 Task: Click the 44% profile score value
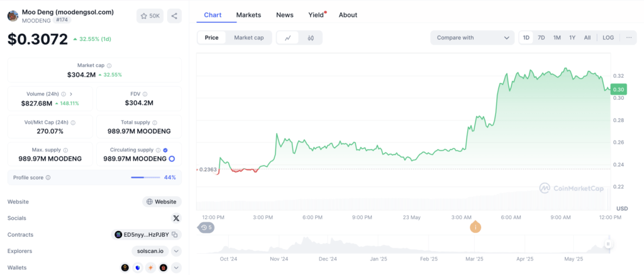click(170, 178)
